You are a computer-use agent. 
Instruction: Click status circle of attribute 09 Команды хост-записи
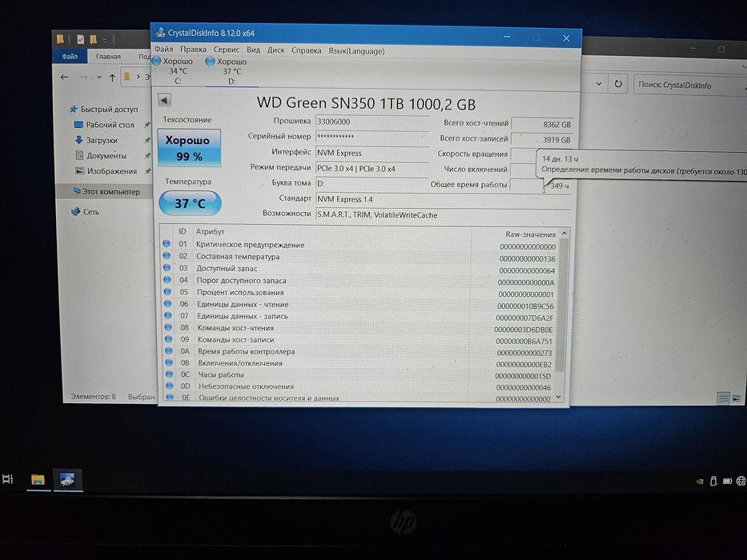pyautogui.click(x=168, y=339)
